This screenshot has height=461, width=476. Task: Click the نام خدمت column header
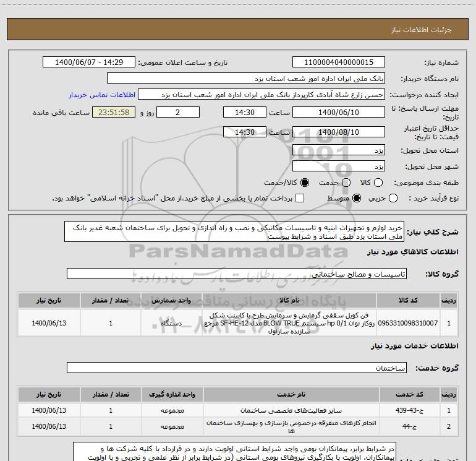pyautogui.click(x=291, y=394)
